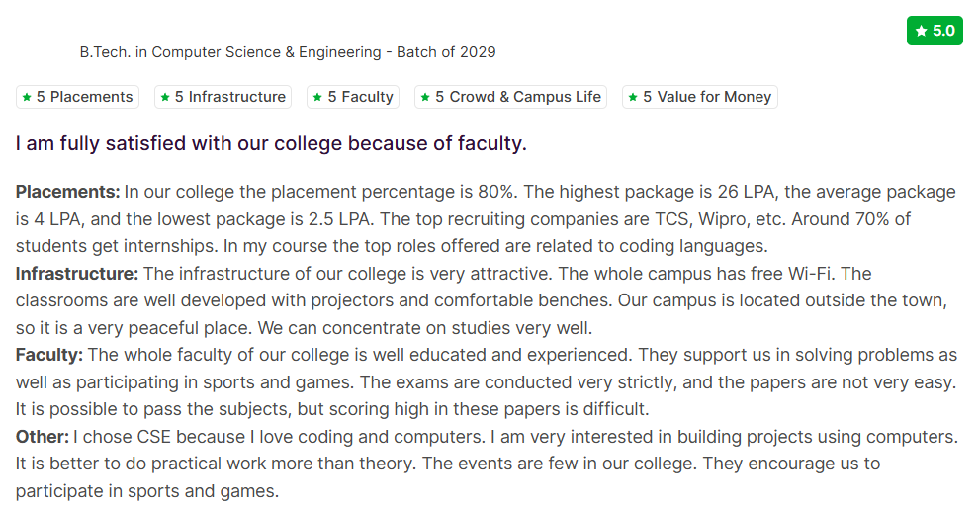Select the "5 Faculty" rating chip label
The width and height of the screenshot is (980, 506).
tap(361, 97)
